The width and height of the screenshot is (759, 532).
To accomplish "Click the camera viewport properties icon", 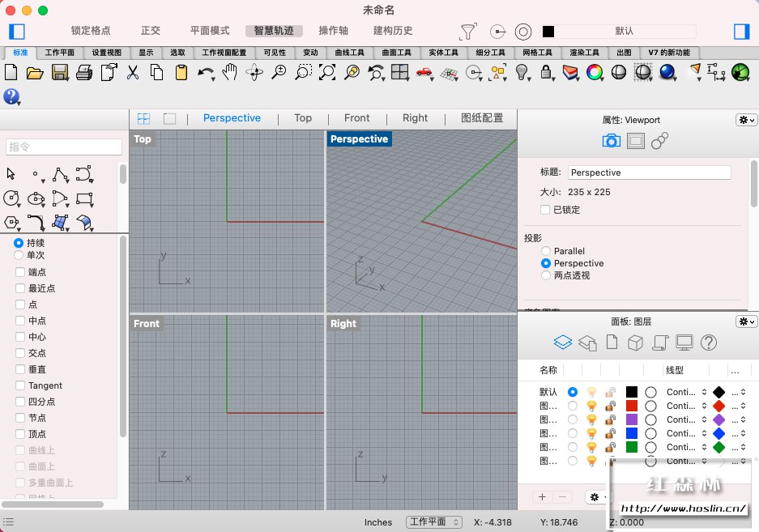I will (x=612, y=141).
